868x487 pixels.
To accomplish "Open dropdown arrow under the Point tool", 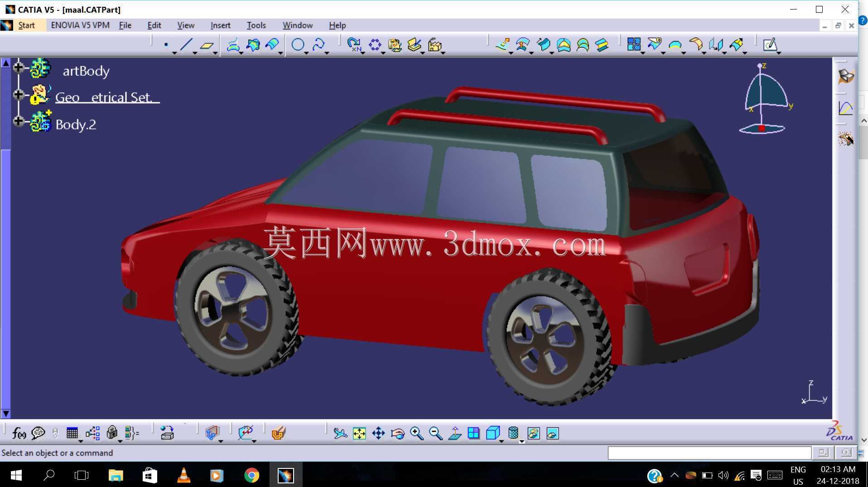I will pos(174,53).
